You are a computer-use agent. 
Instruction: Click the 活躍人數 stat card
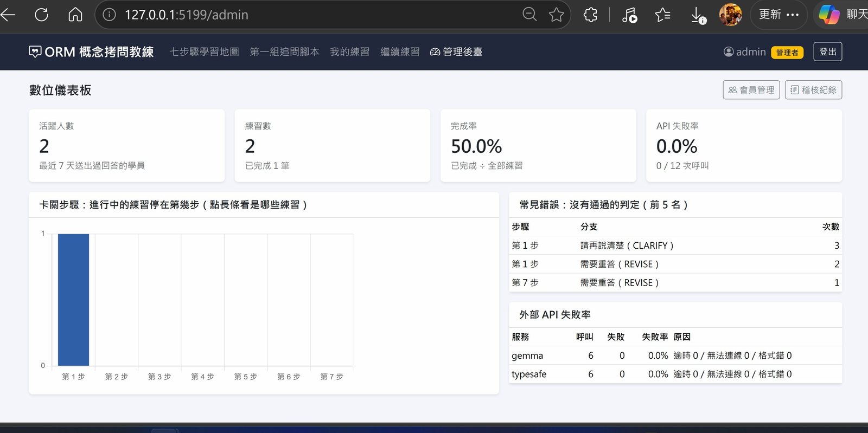point(126,146)
